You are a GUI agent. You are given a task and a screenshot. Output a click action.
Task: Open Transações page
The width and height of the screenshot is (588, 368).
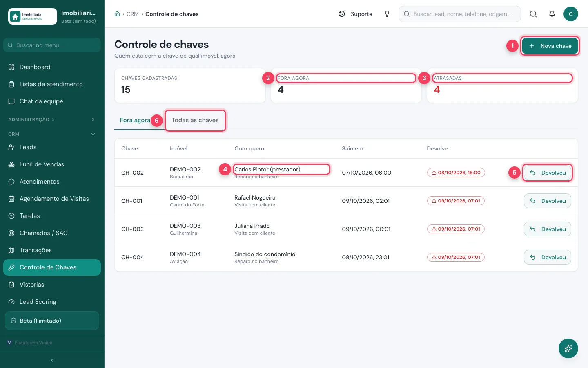52,250
